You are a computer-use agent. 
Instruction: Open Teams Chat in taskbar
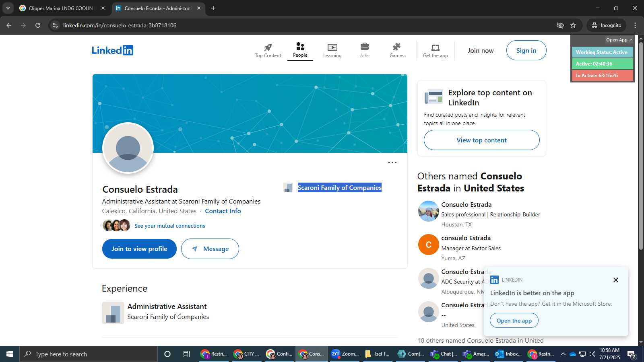[x=443, y=354]
